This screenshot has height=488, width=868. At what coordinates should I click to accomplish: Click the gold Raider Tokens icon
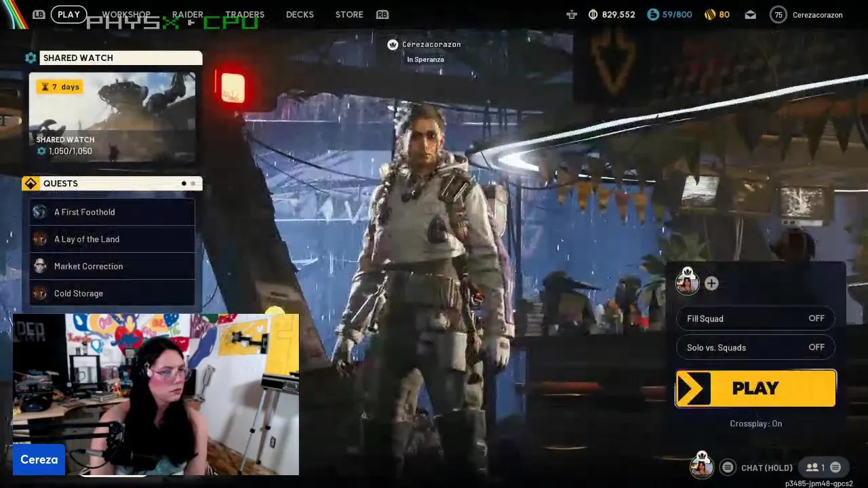click(x=710, y=14)
